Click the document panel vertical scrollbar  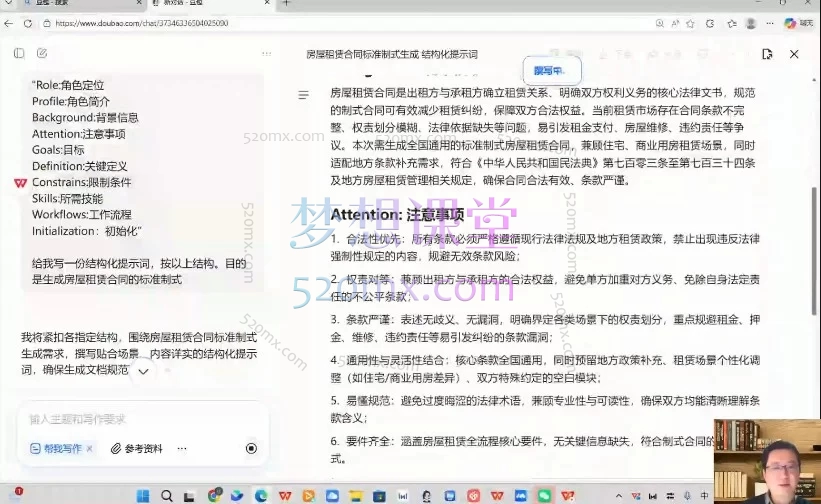(x=814, y=251)
